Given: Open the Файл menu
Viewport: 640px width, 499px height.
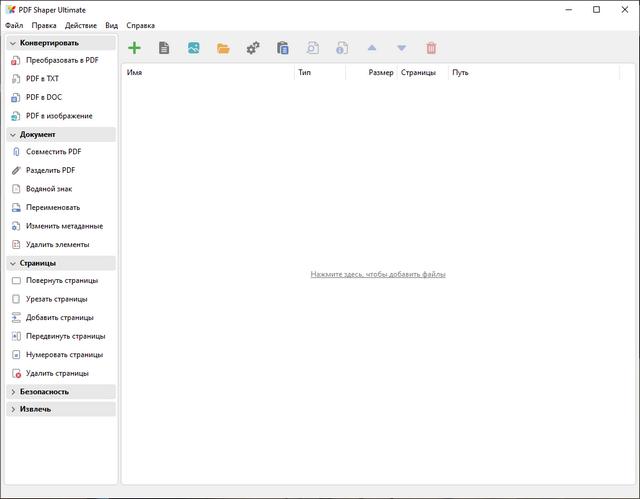Looking at the screenshot, I should coord(14,25).
